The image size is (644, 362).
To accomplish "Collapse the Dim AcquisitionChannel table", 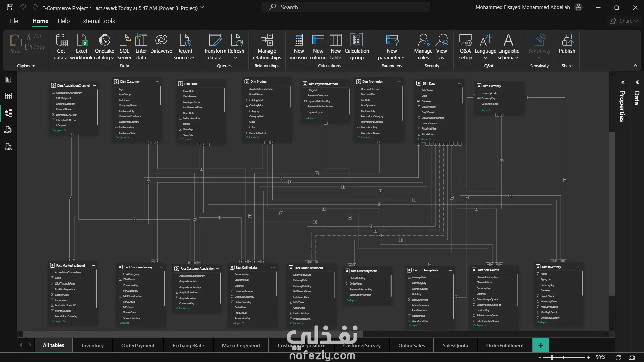I will click(59, 130).
